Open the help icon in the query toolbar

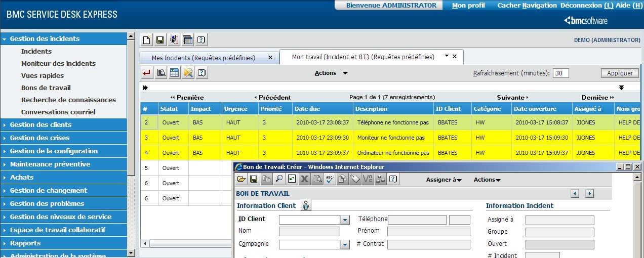(202, 73)
